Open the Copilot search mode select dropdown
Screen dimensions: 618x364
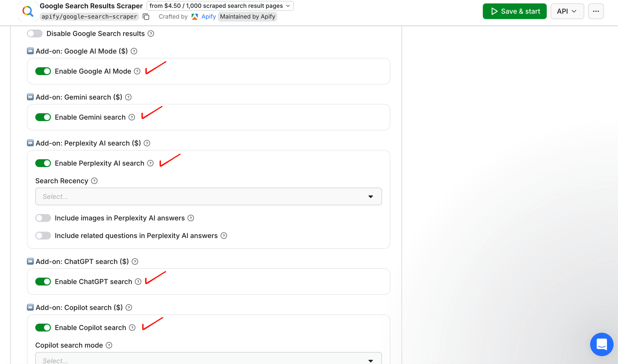click(209, 358)
